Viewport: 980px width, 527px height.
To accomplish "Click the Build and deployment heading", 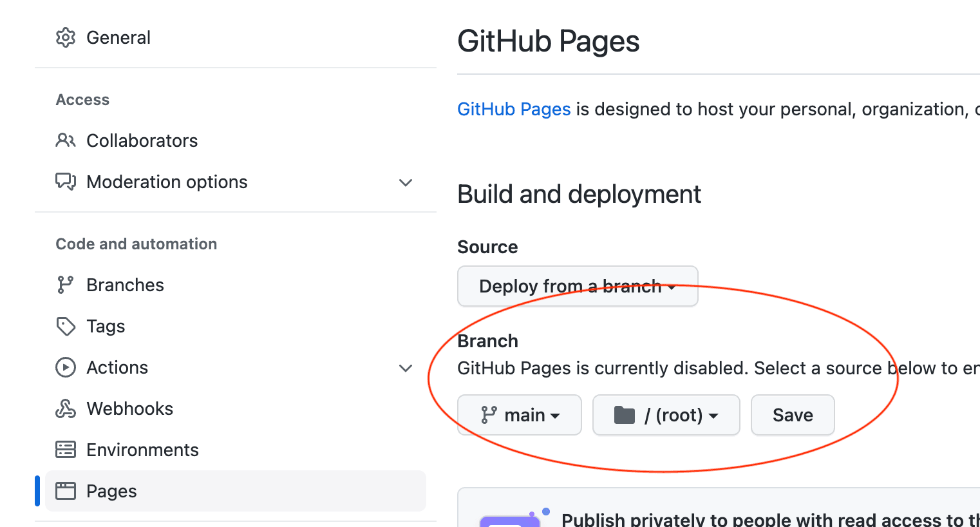I will [579, 194].
